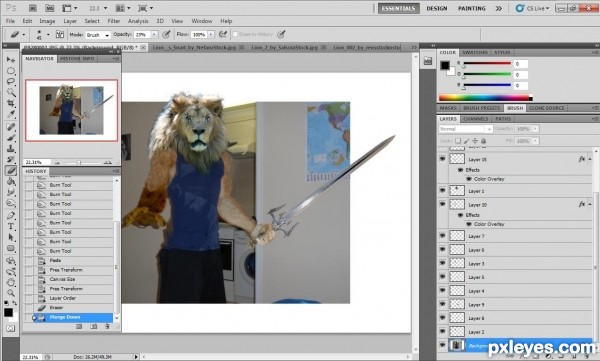Open the Image menu
Viewport: 600px width, 361px height.
tap(47, 21)
